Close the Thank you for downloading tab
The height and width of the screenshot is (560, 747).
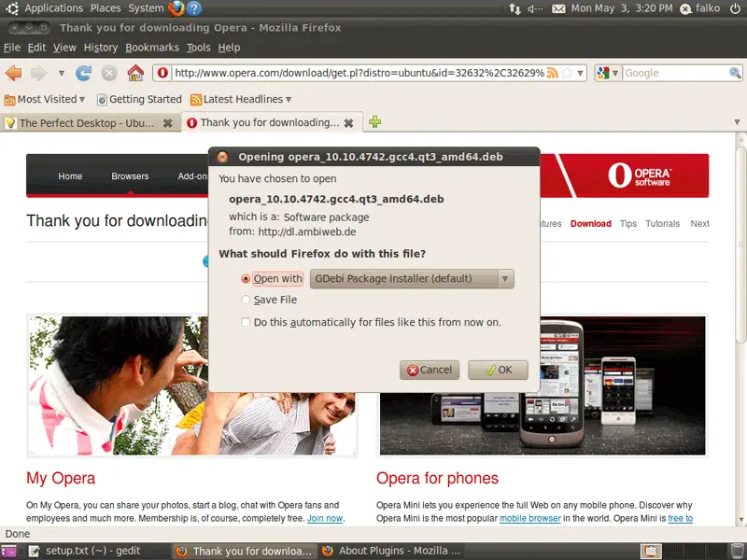pos(348,123)
